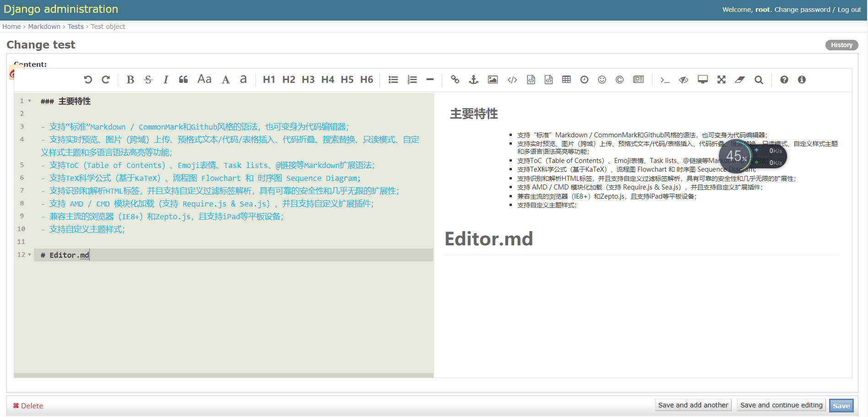This screenshot has width=868, height=417.
Task: Insert a block quote
Action: [x=184, y=80]
